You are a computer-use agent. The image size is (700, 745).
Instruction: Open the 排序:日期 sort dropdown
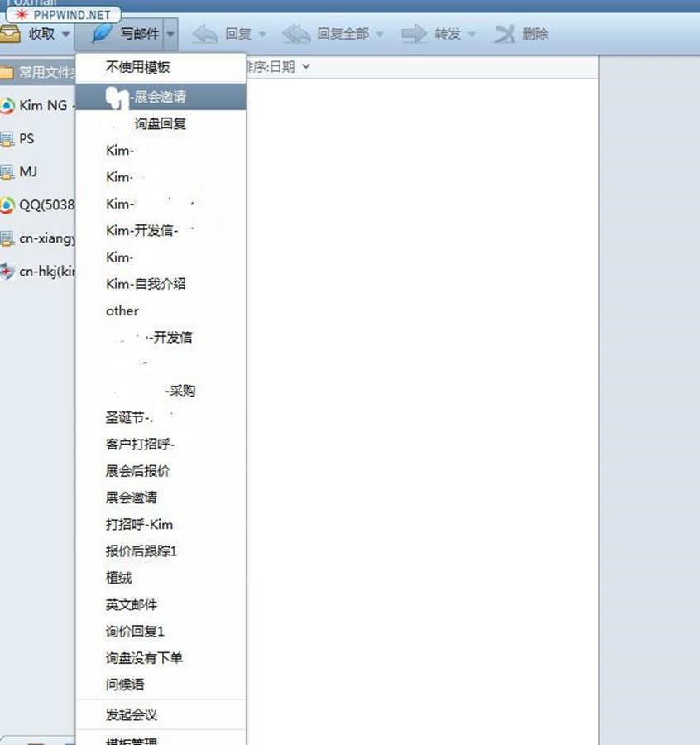coord(278,67)
